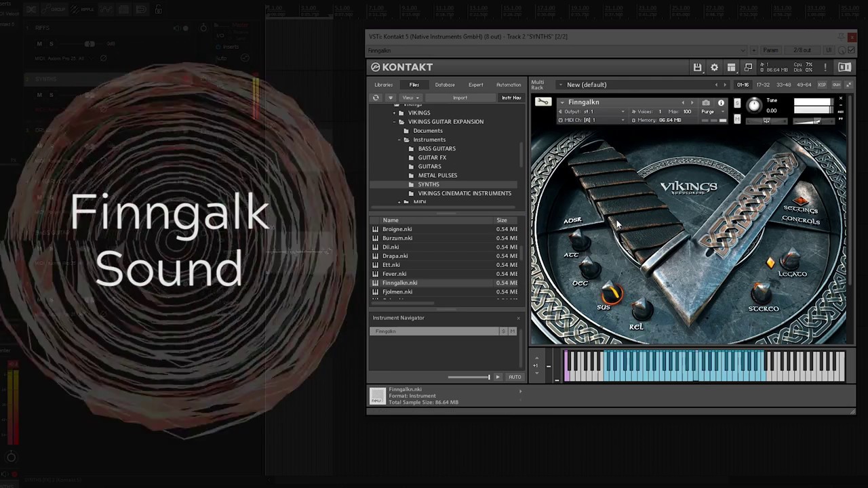Adjust the preview volume slider

[x=469, y=377]
